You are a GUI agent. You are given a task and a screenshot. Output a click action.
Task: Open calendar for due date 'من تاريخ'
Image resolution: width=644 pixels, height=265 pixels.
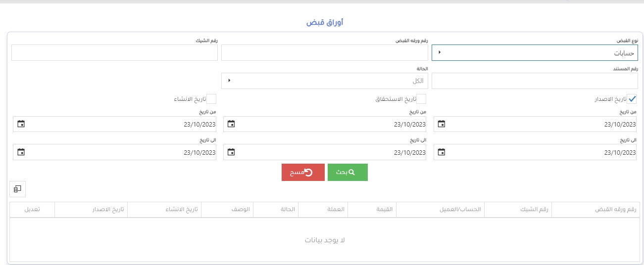231,125
